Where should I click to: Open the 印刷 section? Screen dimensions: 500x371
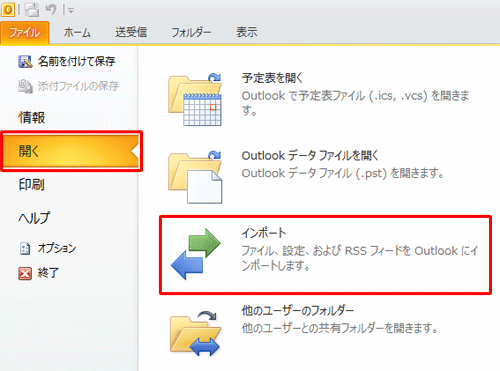31,184
